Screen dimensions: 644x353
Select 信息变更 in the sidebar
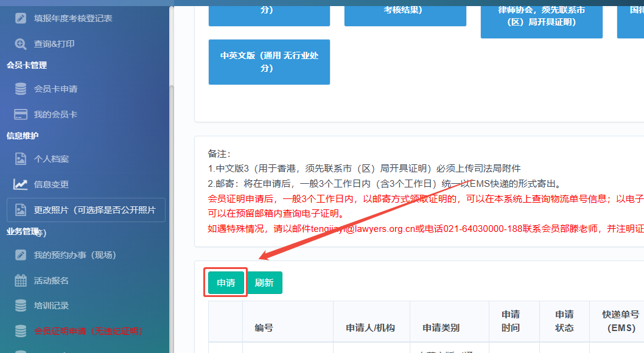(51, 184)
